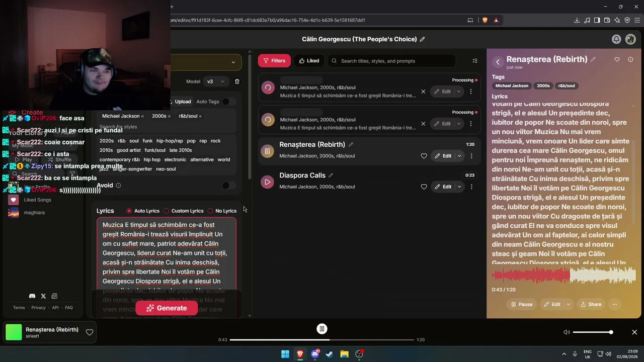Screen dimensions: 644x362
Task: Open the notifications bell
Action: click(x=616, y=39)
